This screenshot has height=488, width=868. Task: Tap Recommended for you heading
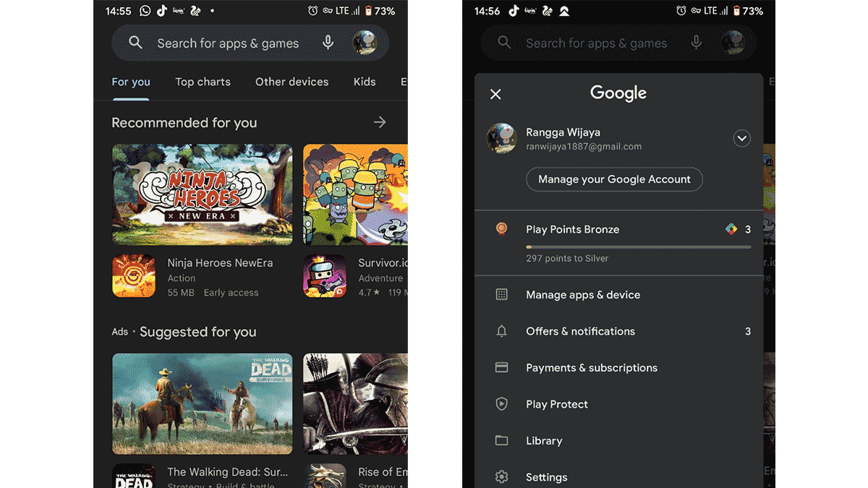(184, 123)
